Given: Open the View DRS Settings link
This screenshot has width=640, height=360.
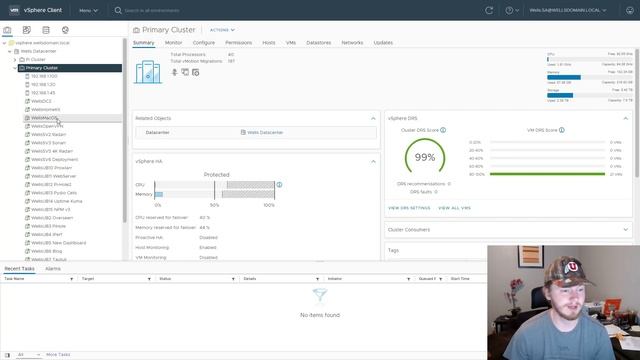Looking at the screenshot, I should click(409, 208).
